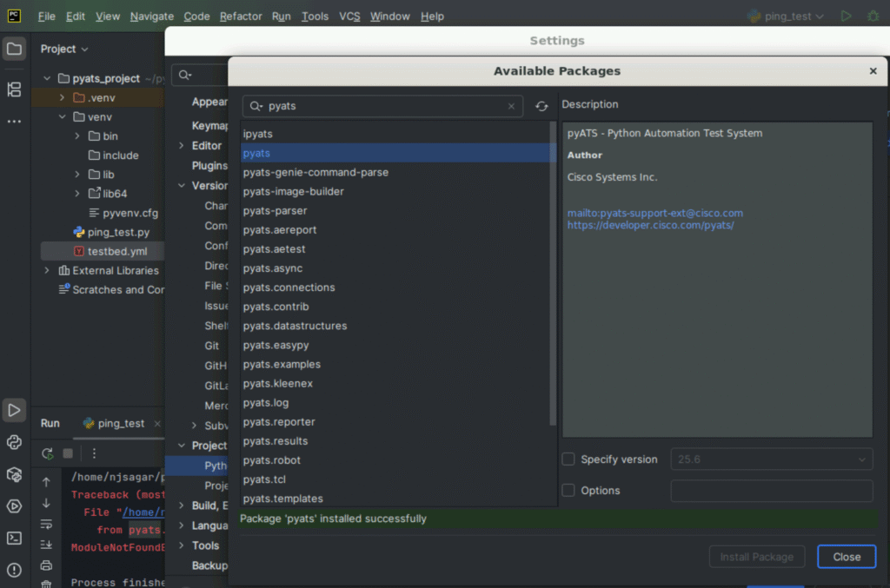Screen dimensions: 890x588
Task: Open the Navigate menu
Action: (151, 16)
